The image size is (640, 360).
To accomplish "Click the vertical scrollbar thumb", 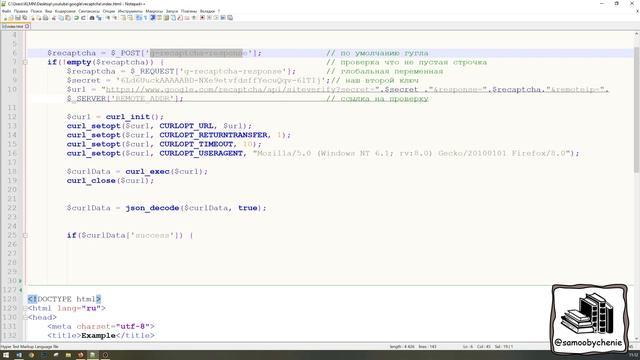I will click(x=636, y=109).
